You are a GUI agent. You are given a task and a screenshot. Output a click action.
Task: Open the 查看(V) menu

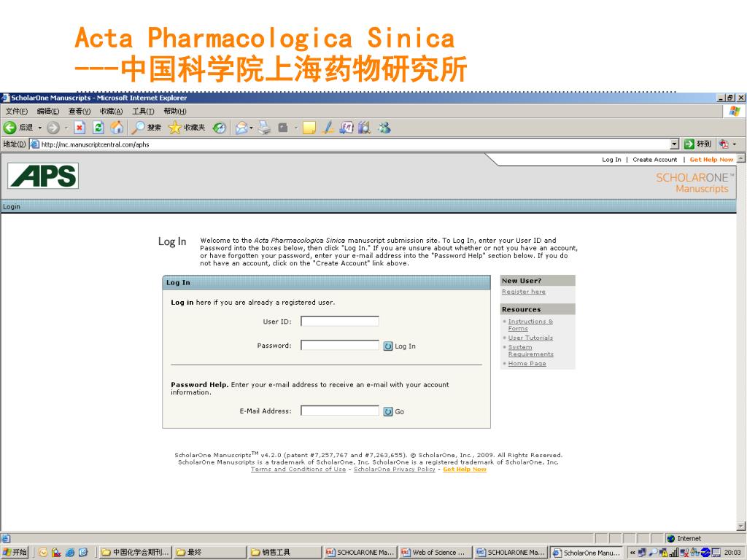80,112
